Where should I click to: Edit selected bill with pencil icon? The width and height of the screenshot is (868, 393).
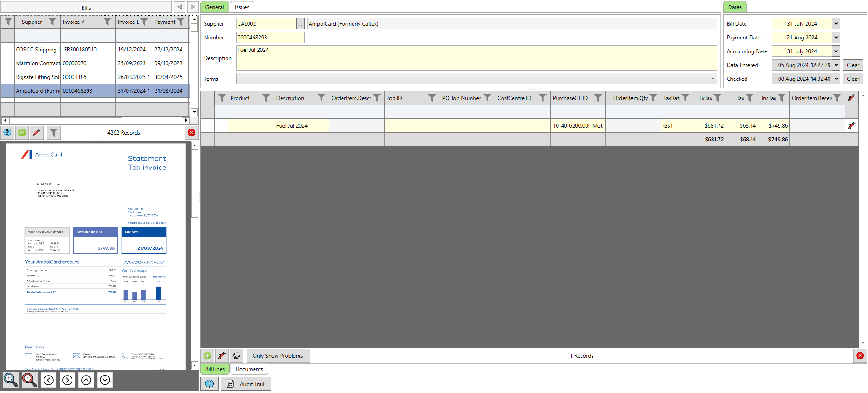tap(37, 133)
